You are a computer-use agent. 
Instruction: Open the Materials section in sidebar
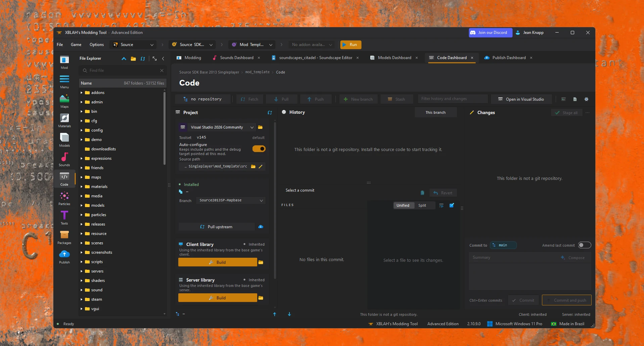point(64,121)
